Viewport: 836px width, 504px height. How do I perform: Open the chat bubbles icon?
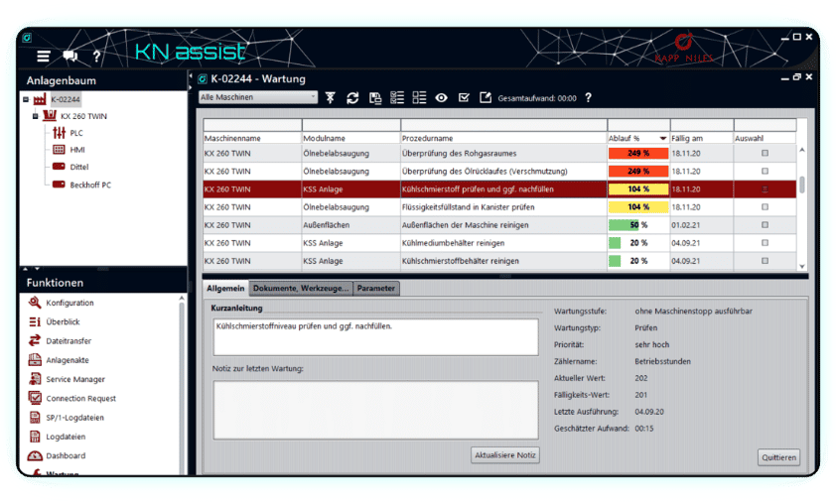pos(70,56)
